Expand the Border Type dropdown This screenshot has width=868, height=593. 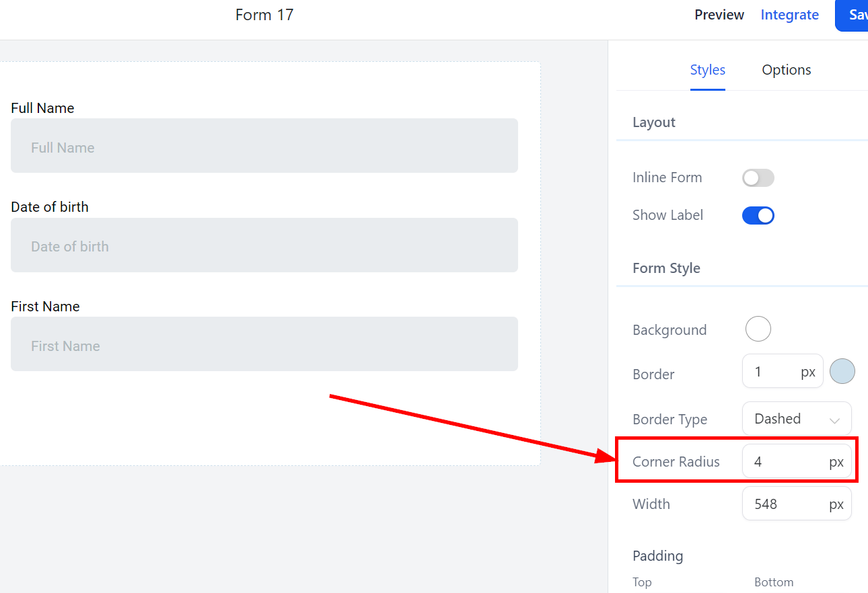pyautogui.click(x=797, y=419)
